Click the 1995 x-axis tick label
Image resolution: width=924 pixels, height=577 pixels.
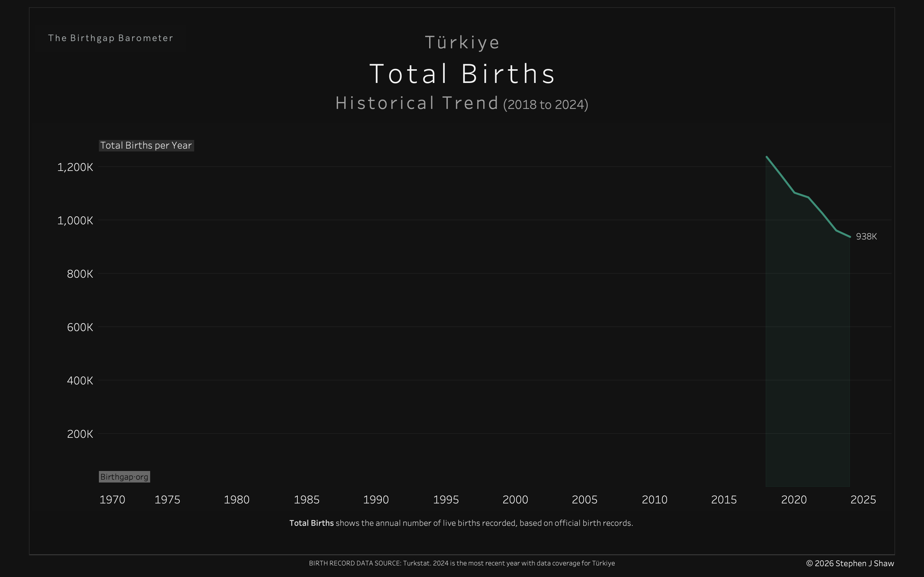446,499
